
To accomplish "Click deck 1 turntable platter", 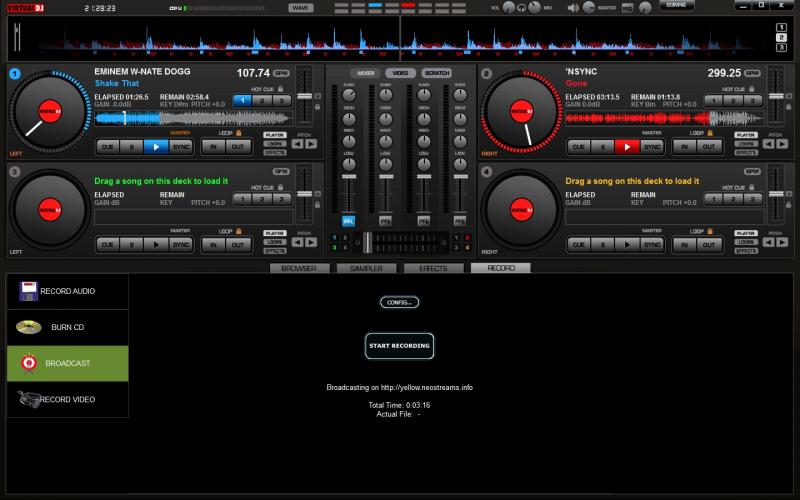I will point(50,112).
